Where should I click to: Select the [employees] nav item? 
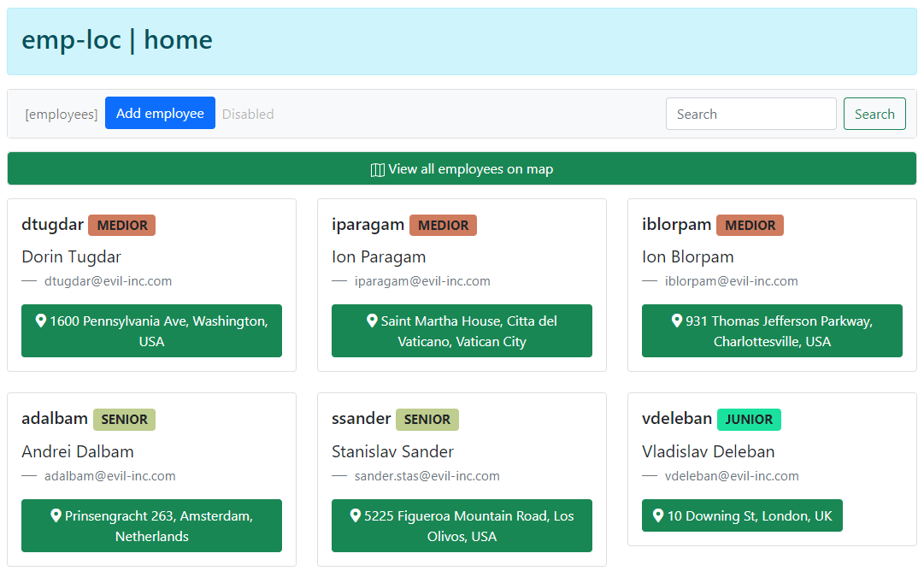tap(61, 114)
